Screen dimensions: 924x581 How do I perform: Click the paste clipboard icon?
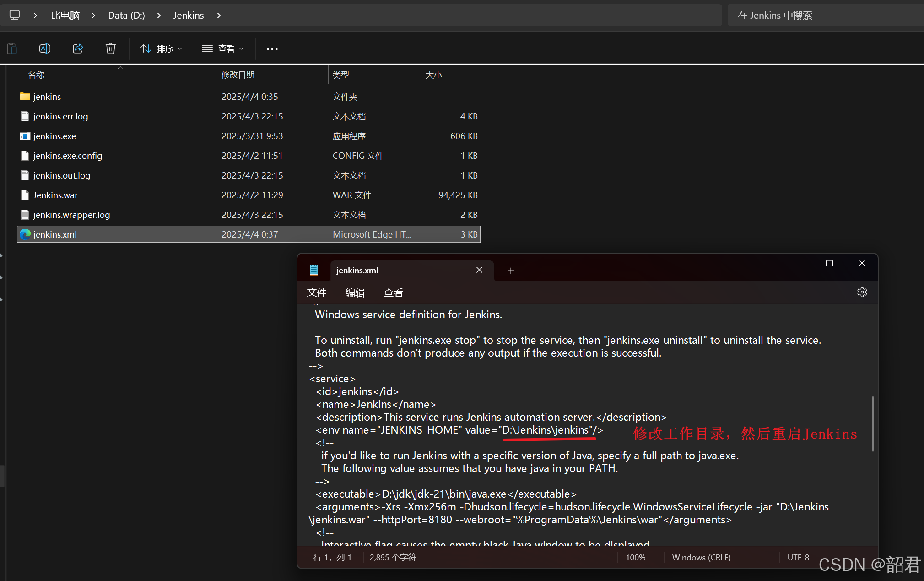12,49
